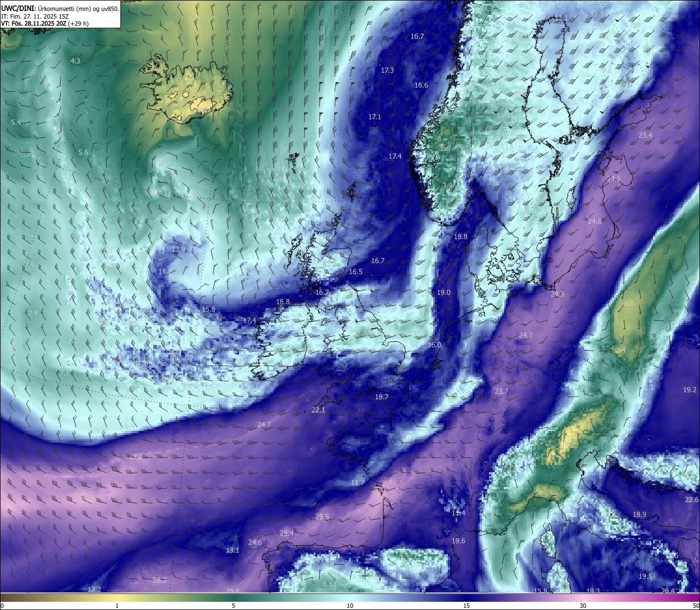Click the VT: Fös. 28.11.2025 20Z line

pyautogui.click(x=45, y=24)
